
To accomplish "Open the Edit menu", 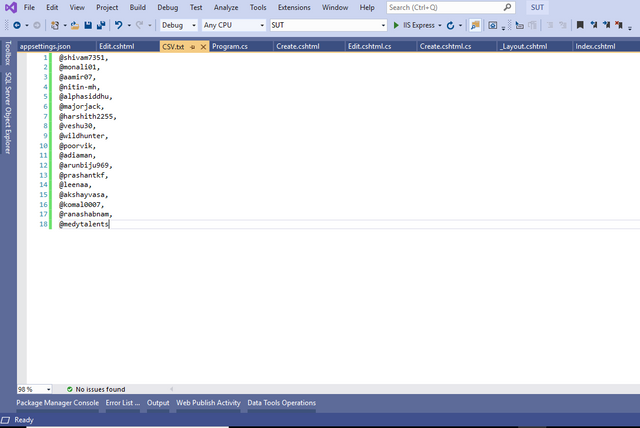I will coord(52,7).
